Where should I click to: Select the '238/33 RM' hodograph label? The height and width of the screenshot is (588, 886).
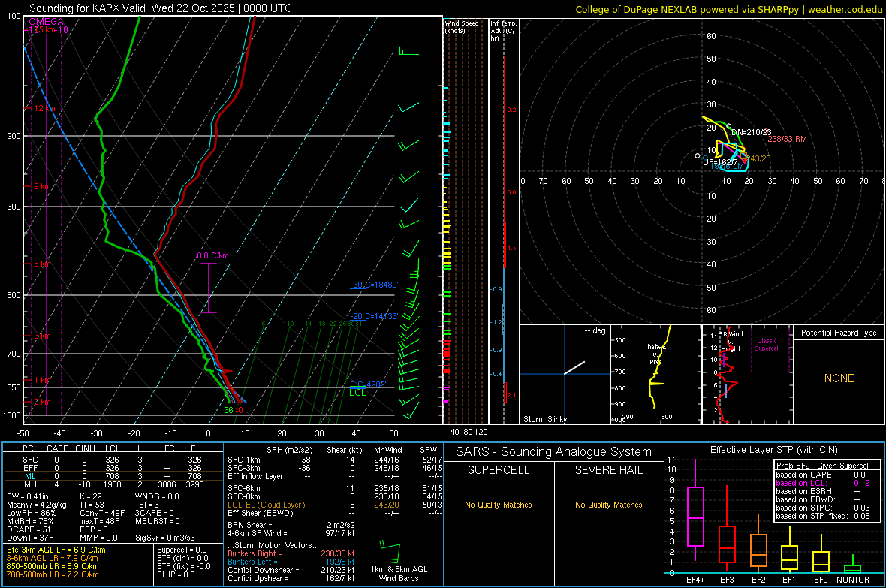click(x=787, y=138)
